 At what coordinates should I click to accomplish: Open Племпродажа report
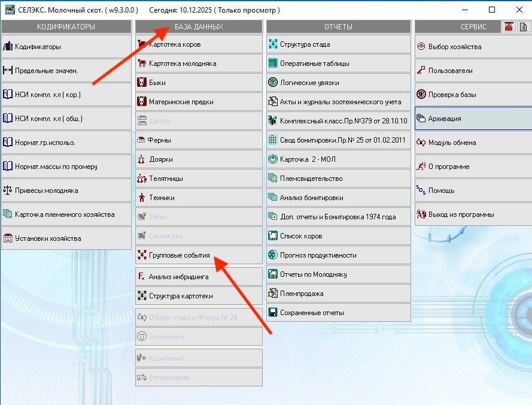pos(339,293)
